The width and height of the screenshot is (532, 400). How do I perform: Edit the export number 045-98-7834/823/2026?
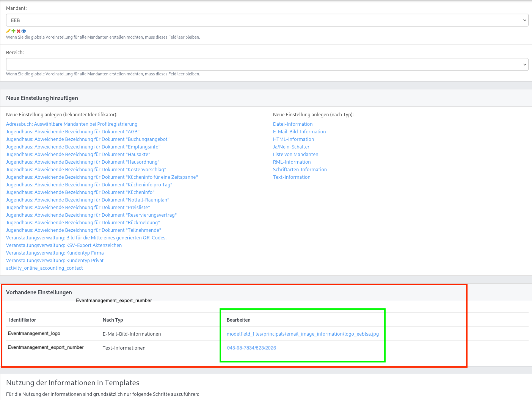(251, 348)
